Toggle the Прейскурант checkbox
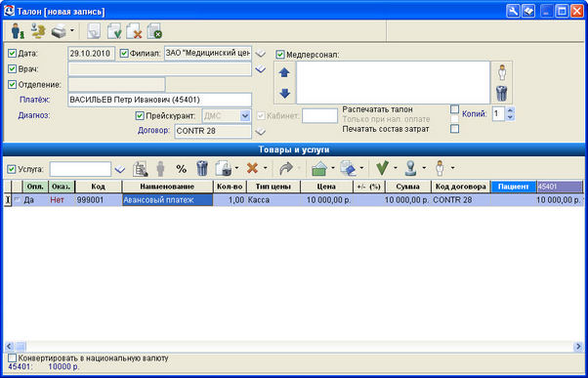Viewport: 588px width, 378px height. pyautogui.click(x=140, y=116)
